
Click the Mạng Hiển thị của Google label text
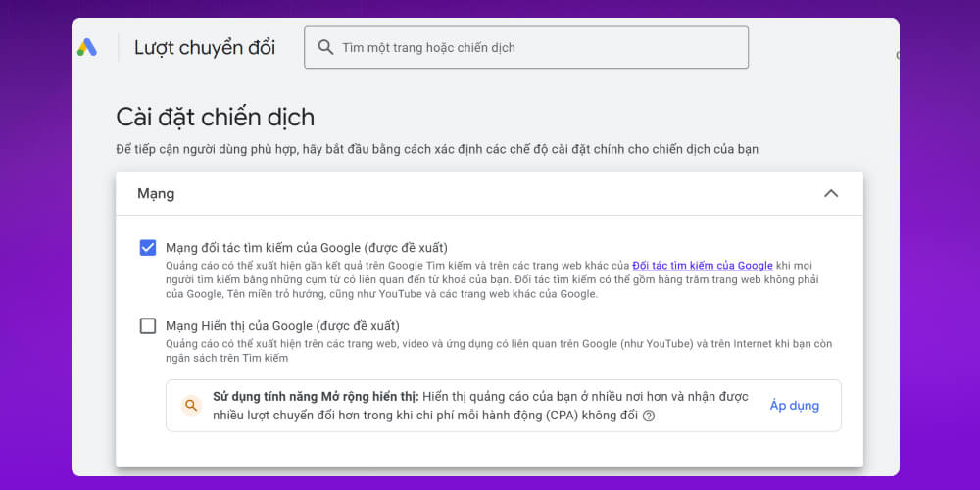click(x=282, y=325)
